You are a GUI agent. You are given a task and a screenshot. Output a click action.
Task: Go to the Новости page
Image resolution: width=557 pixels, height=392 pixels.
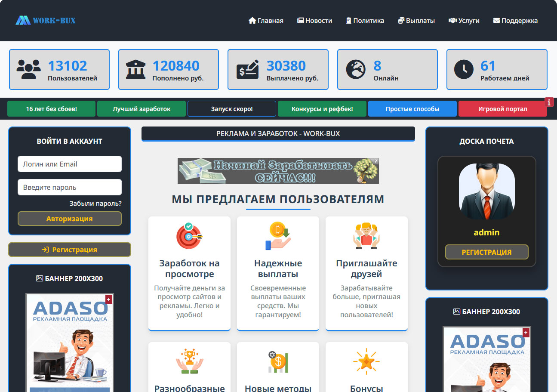(314, 21)
